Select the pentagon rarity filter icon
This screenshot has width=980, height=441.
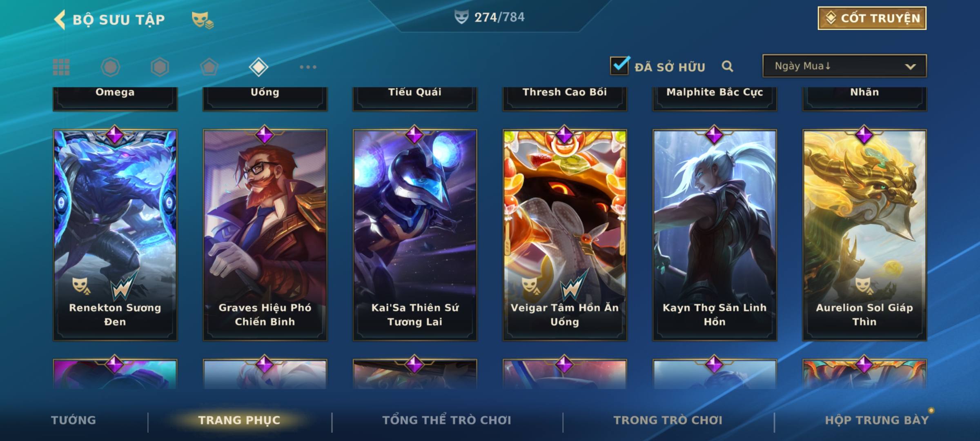[209, 67]
